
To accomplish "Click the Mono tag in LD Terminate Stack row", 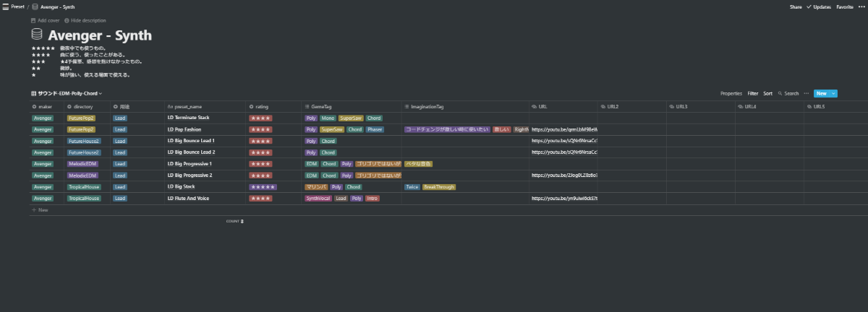I will tap(328, 118).
